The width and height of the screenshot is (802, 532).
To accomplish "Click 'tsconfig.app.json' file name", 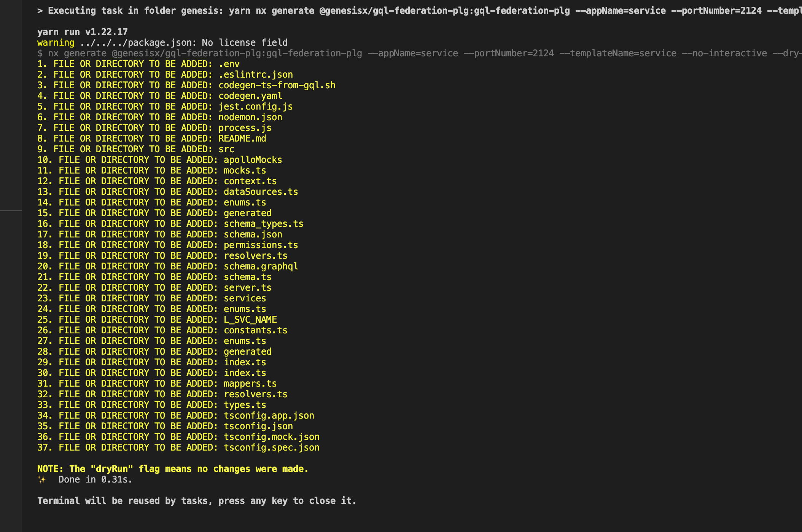I will 269,416.
